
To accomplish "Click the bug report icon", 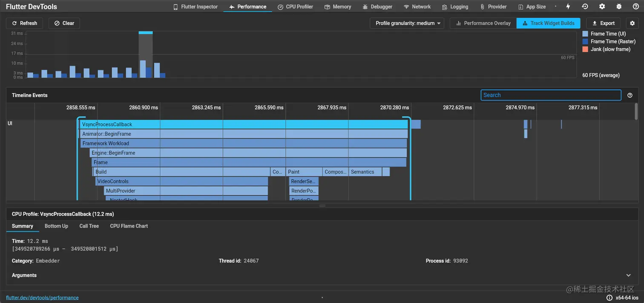I will (618, 6).
